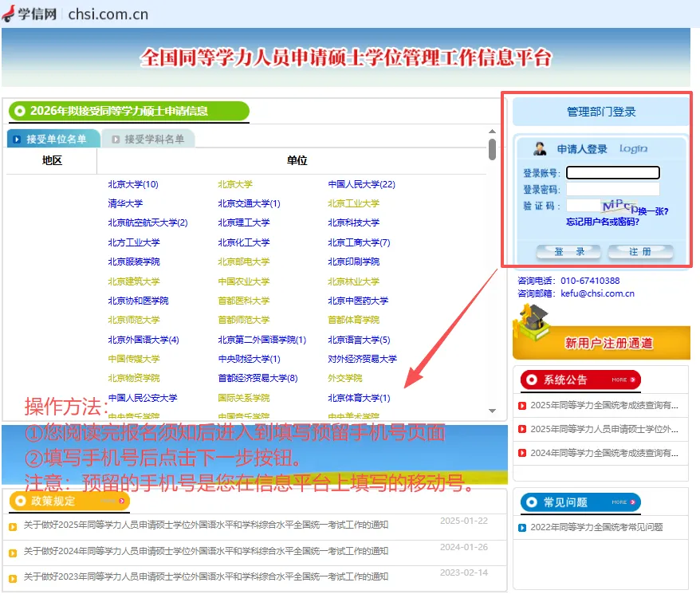Click the unit list scrollbar thumb
This screenshot has width=700, height=602.
pos(492,149)
